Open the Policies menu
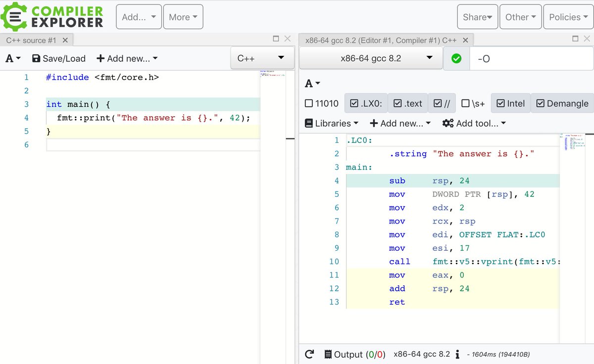This screenshot has height=364, width=594. pos(567,16)
